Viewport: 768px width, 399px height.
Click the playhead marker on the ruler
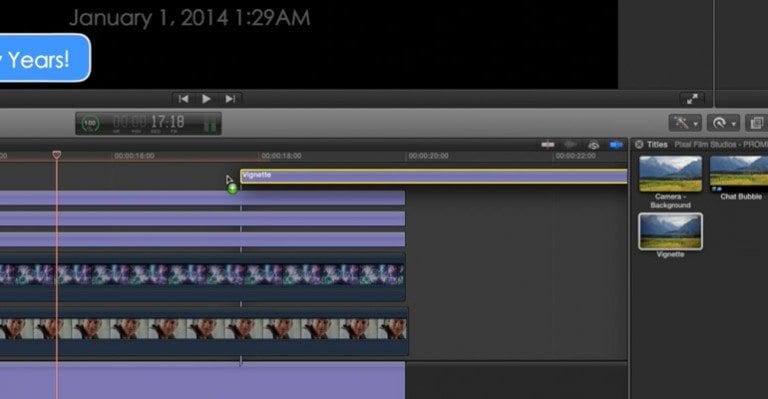(x=57, y=155)
